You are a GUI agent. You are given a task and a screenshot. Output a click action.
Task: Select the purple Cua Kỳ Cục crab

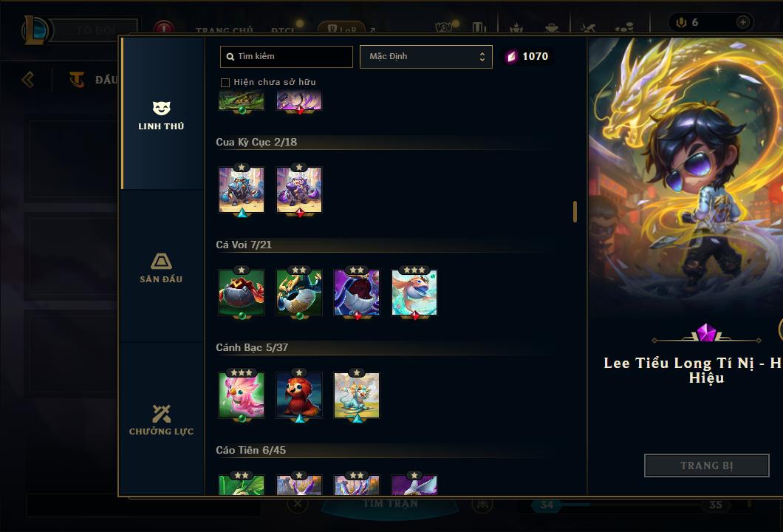(x=299, y=190)
